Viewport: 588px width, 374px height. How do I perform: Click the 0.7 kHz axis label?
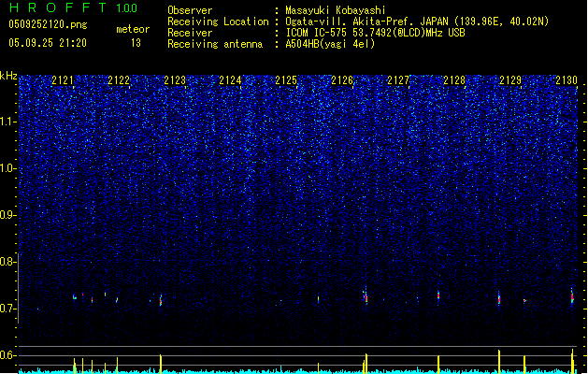pyautogui.click(x=7, y=309)
